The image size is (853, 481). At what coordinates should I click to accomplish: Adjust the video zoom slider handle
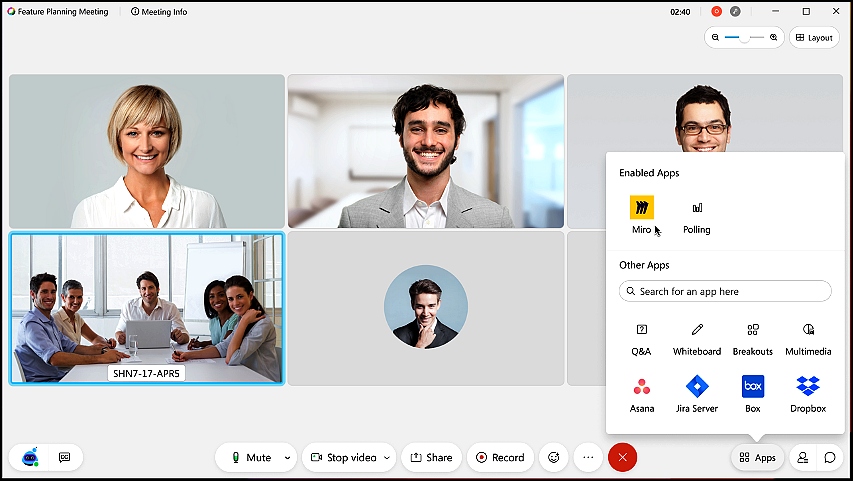(x=744, y=38)
